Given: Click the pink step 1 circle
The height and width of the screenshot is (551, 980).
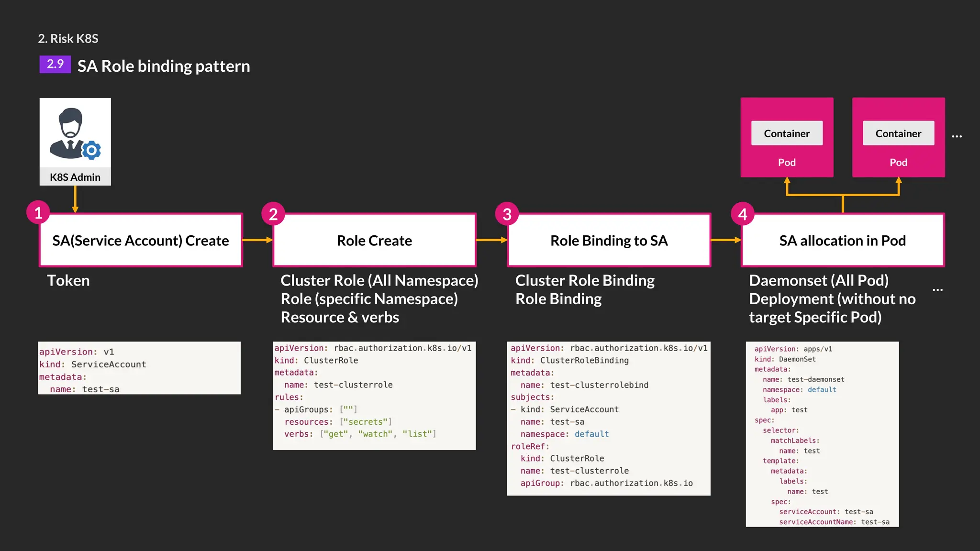Looking at the screenshot, I should coord(38,213).
